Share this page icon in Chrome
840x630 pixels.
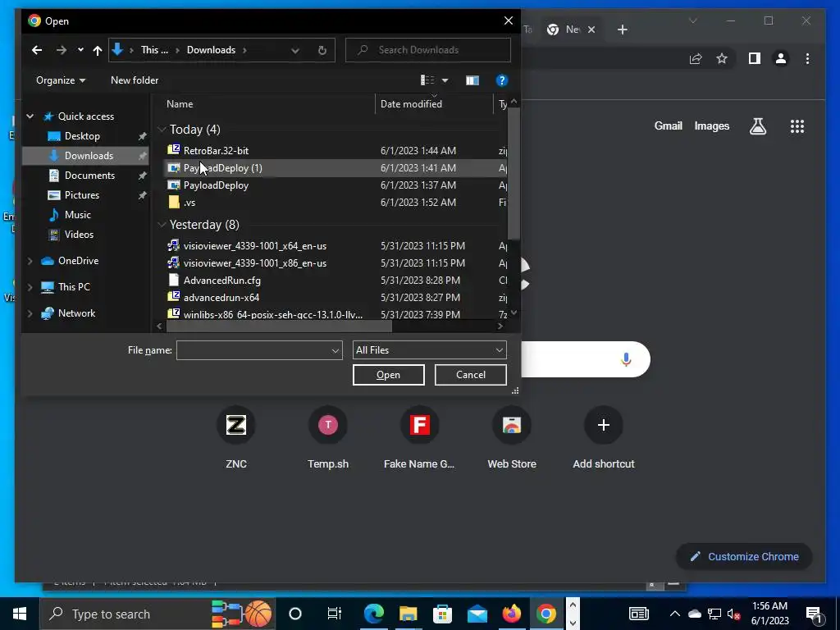point(696,58)
